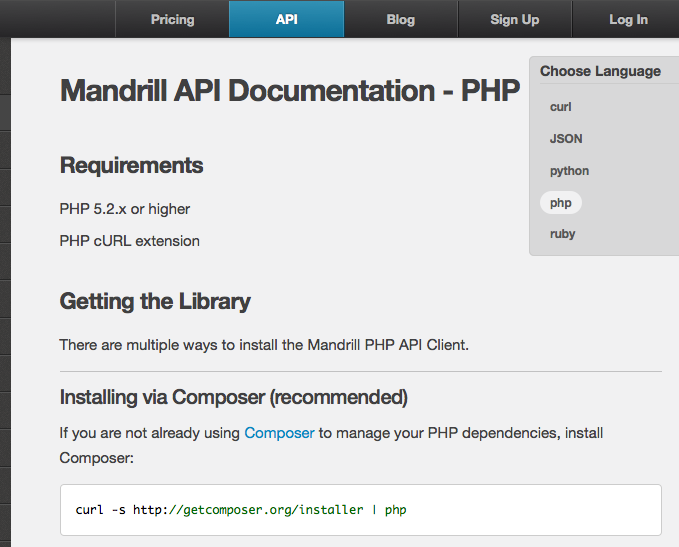
Task: Click the 'Getting the Library' heading
Action: [155, 301]
